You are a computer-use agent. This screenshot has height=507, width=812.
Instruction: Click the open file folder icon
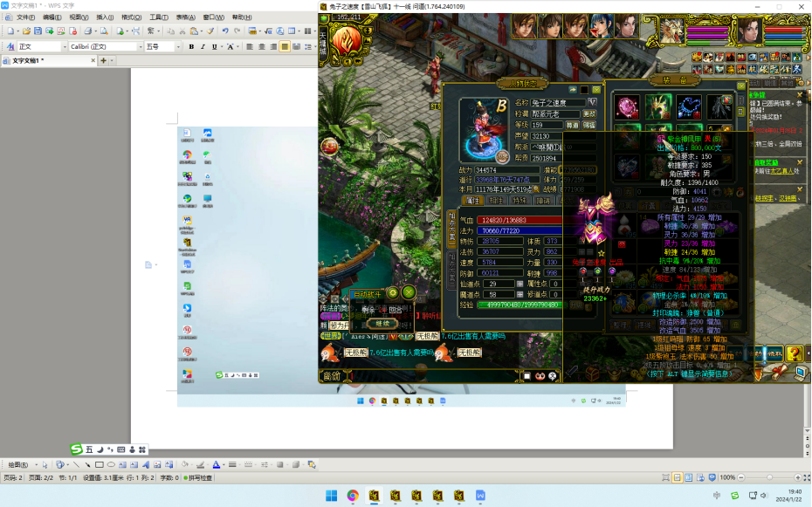coord(26,31)
